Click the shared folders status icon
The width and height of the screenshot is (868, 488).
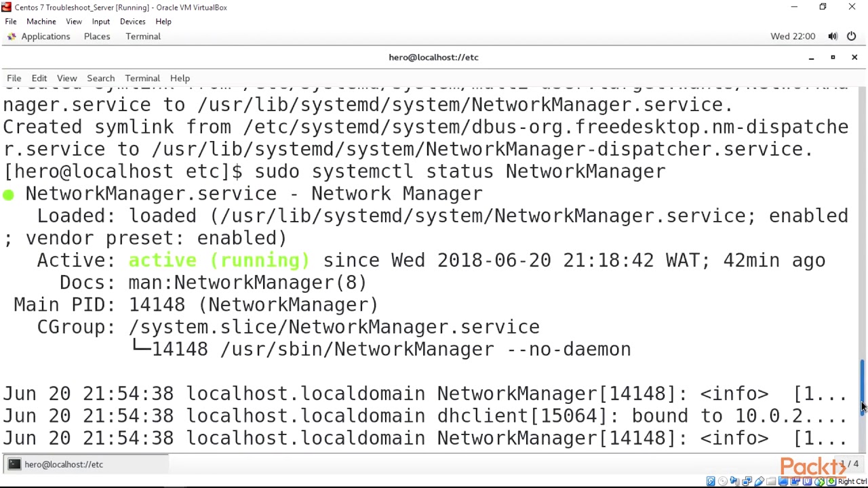pyautogui.click(x=771, y=482)
